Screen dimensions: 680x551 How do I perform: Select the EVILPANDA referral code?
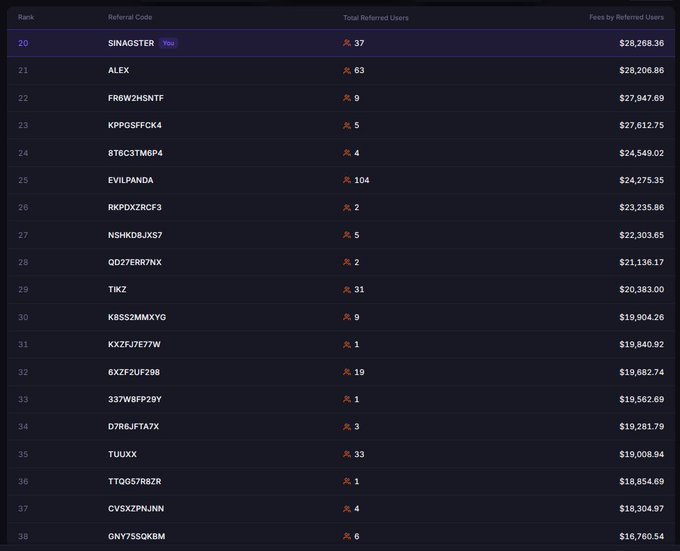pyautogui.click(x=131, y=180)
